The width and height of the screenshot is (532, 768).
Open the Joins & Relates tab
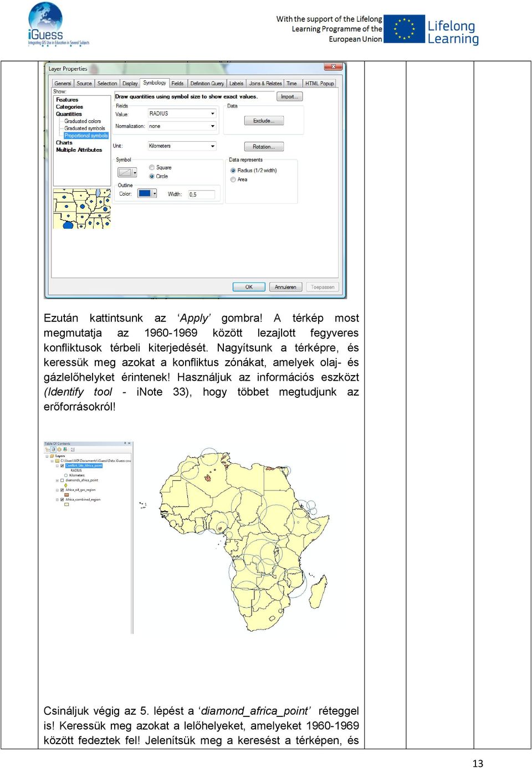[x=265, y=84]
